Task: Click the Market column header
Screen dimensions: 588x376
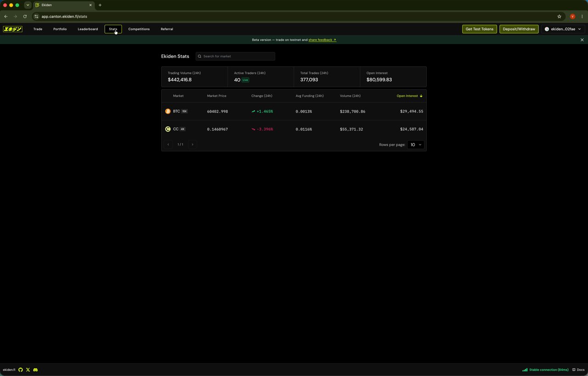Action: click(178, 96)
